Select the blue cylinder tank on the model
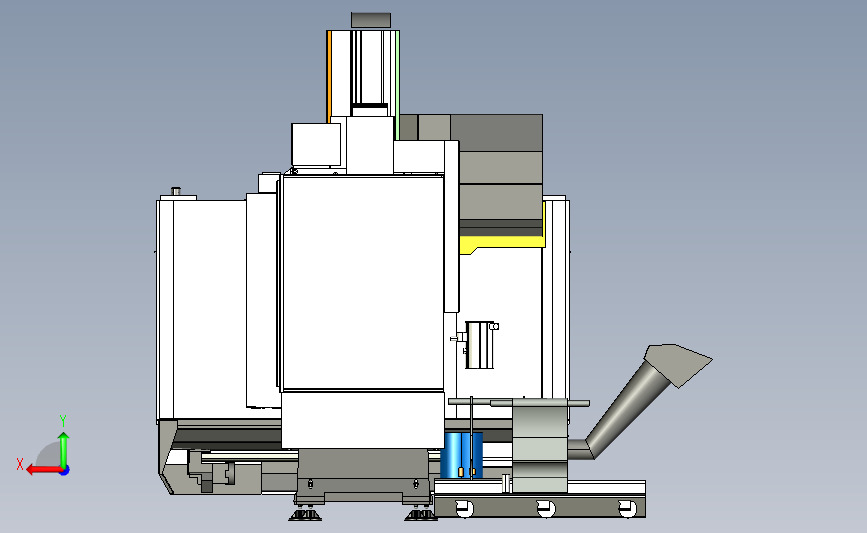This screenshot has height=533, width=867. coord(462,454)
